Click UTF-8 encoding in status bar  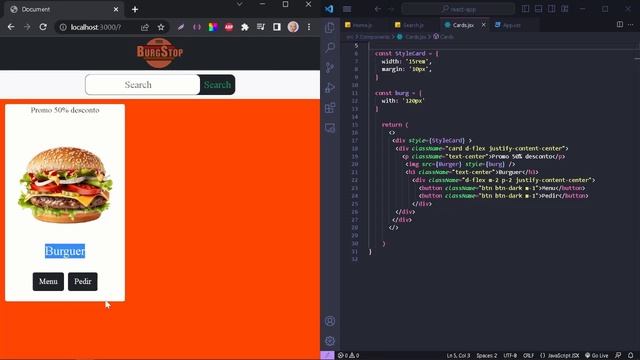click(510, 356)
